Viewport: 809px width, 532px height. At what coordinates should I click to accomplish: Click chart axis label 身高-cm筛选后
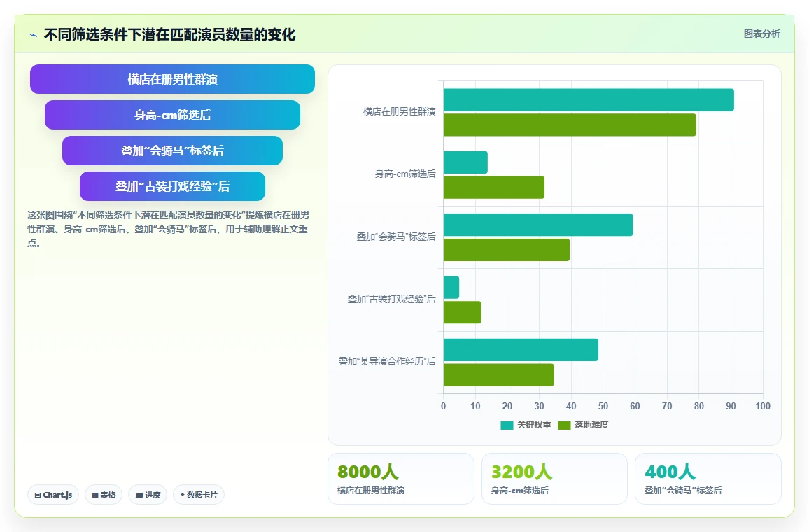coord(405,174)
